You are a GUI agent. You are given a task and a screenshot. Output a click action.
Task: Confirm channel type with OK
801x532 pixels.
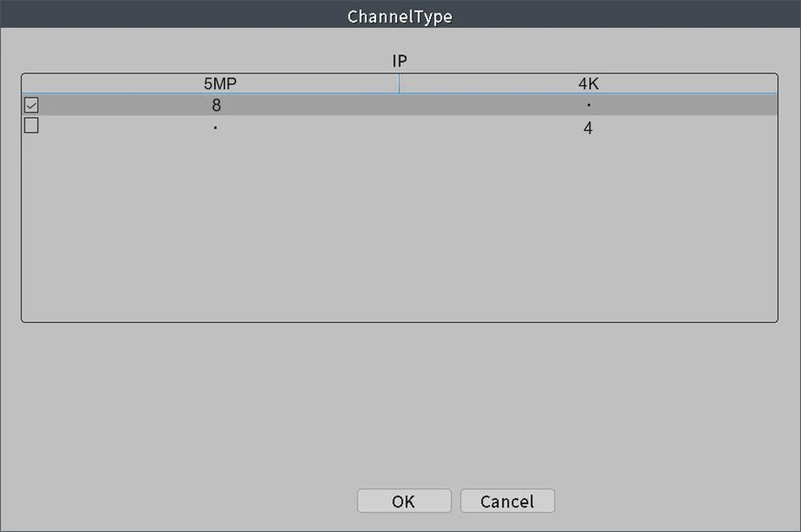tap(404, 501)
